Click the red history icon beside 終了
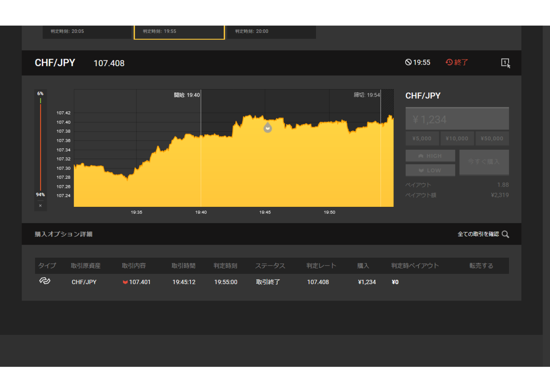 [449, 62]
